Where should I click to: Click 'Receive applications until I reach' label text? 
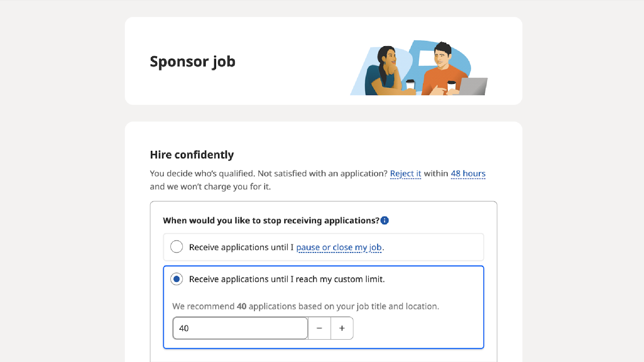(x=253, y=279)
